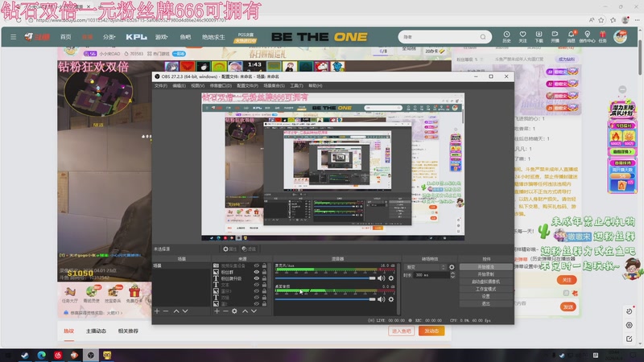
Task: Switch to 相关推荐 tab below player
Action: coord(128,331)
